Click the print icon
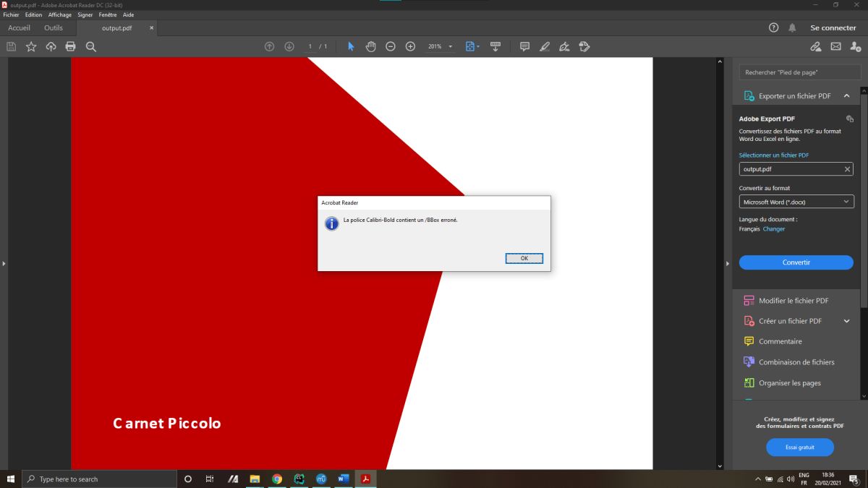 [70, 46]
